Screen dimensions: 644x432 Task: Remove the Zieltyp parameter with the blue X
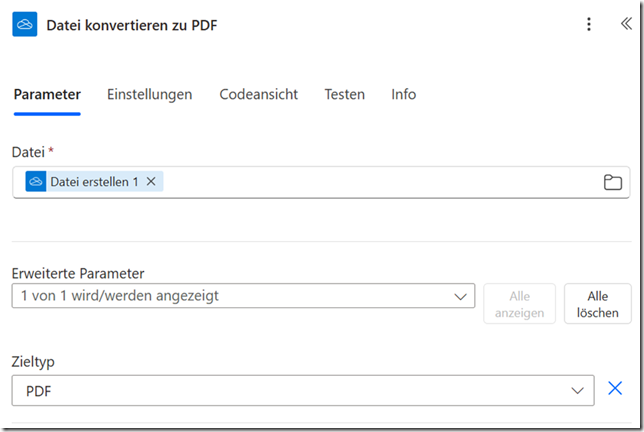click(615, 389)
